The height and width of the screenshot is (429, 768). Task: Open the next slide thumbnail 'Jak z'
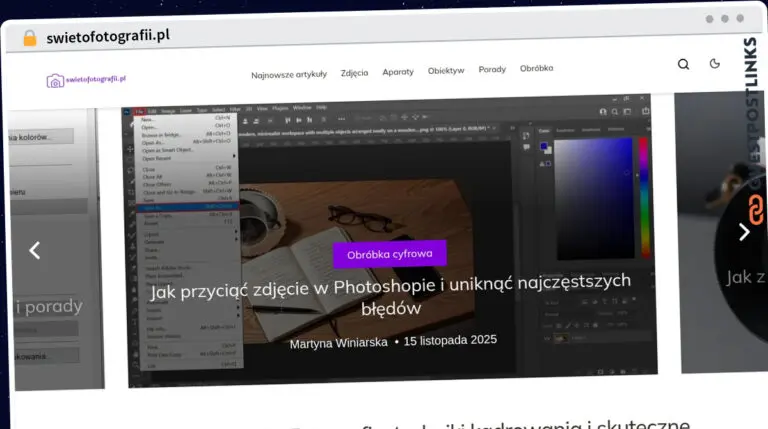(x=721, y=233)
